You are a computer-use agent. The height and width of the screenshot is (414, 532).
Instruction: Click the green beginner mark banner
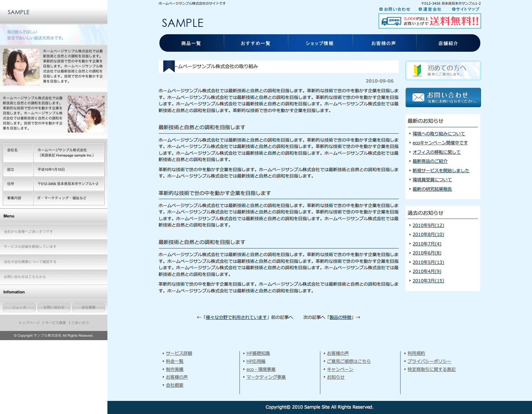[417, 71]
